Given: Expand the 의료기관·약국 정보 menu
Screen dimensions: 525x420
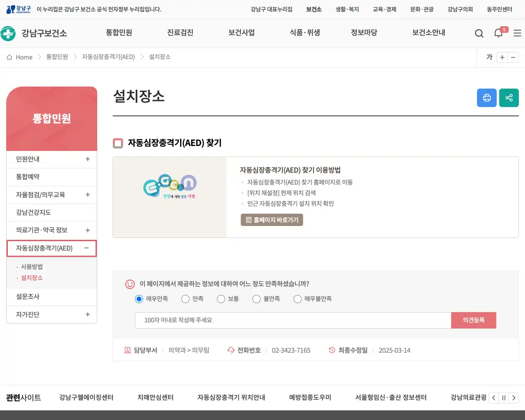Looking at the screenshot, I should click(x=87, y=230).
